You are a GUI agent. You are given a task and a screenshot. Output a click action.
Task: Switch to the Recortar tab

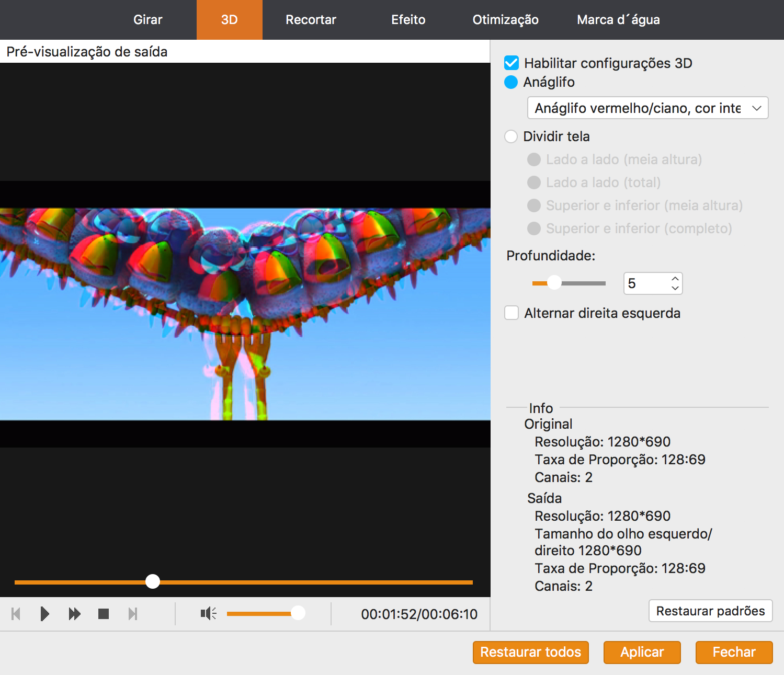click(x=311, y=20)
